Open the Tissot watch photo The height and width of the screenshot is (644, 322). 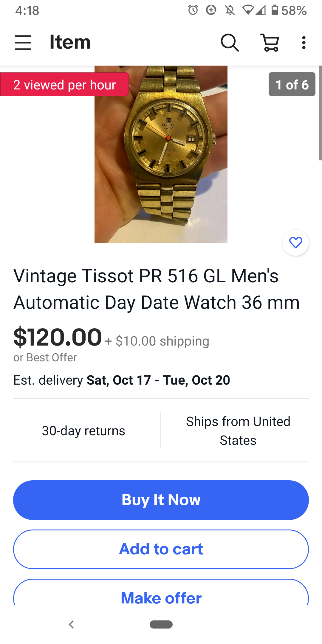point(161,154)
